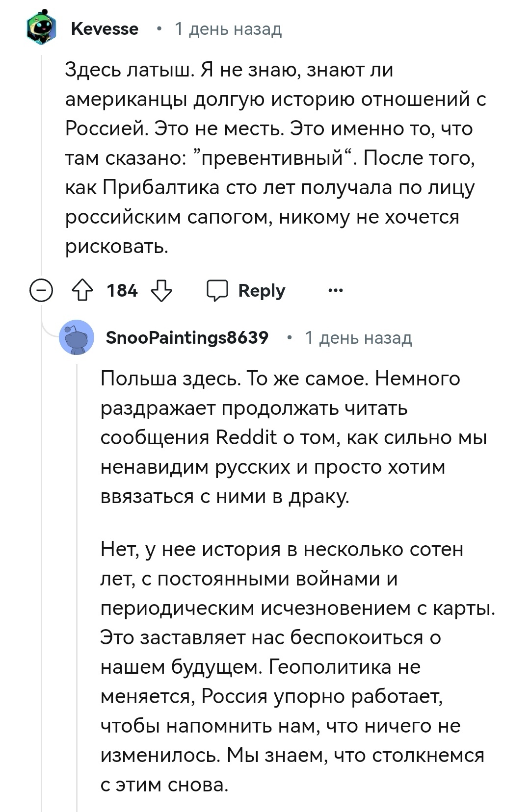This screenshot has height=812, width=530.
Task: Tap the paragraph starting "Нет, у нее история"
Action: coord(294,667)
